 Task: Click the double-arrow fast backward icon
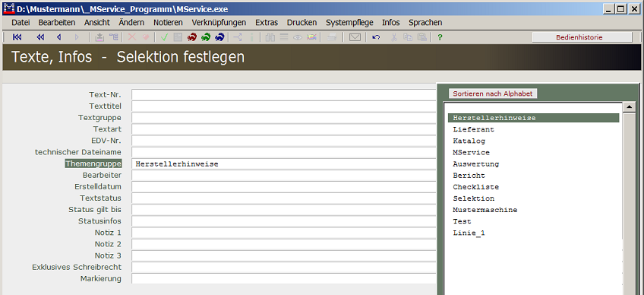pos(40,37)
